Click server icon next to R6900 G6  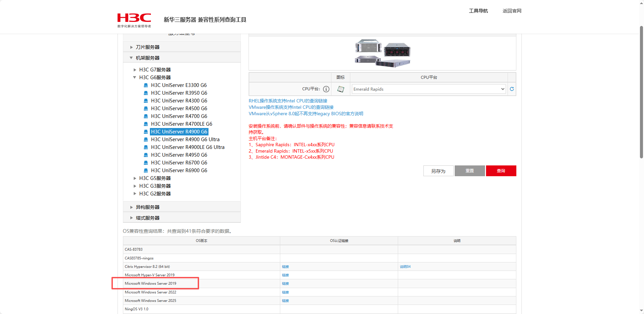(146, 170)
